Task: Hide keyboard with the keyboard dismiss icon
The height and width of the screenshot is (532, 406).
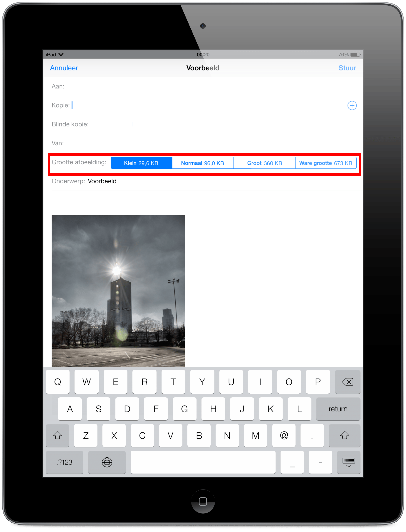Action: coord(349,462)
